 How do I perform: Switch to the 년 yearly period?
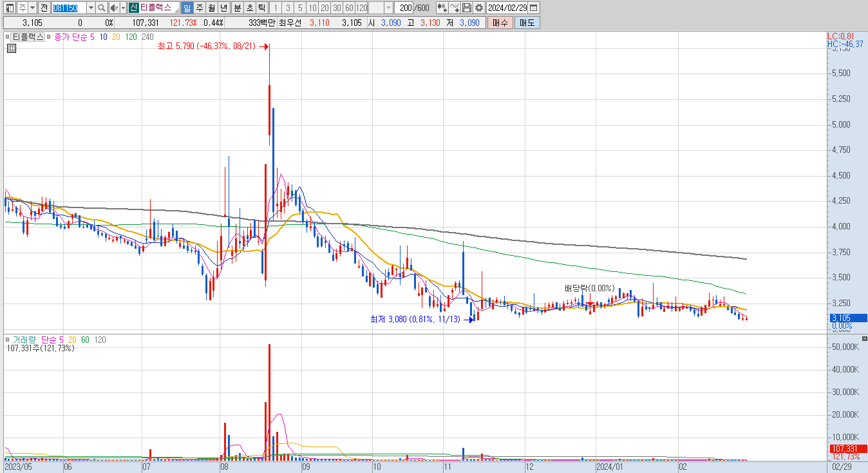coord(223,8)
